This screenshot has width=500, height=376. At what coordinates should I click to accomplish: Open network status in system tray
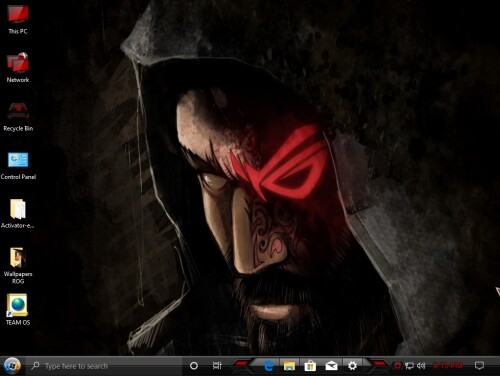[409, 366]
